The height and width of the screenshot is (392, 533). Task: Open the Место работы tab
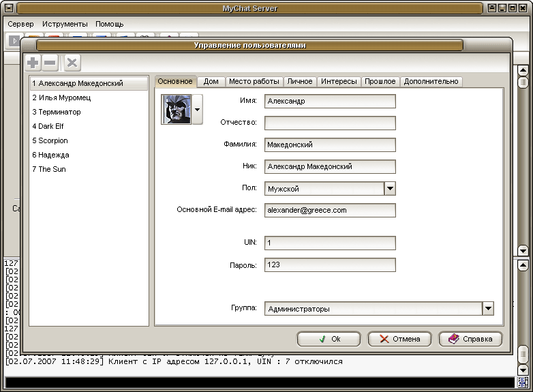coord(254,82)
